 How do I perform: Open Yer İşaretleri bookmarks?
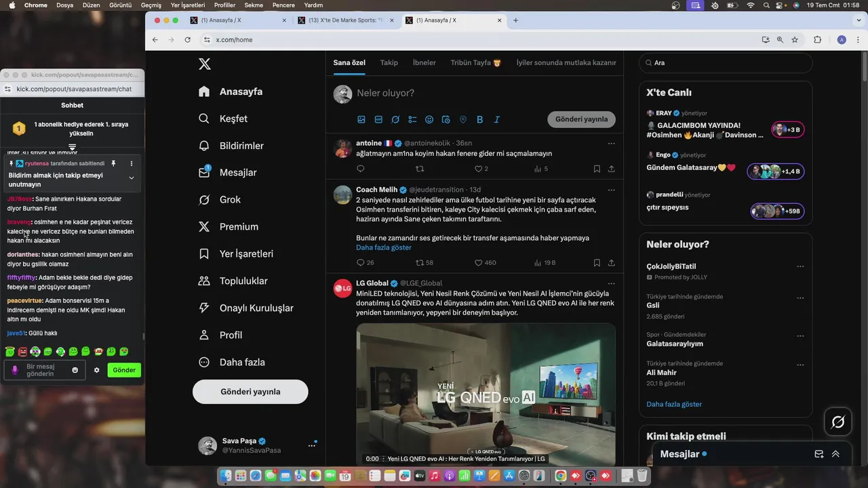click(x=236, y=254)
